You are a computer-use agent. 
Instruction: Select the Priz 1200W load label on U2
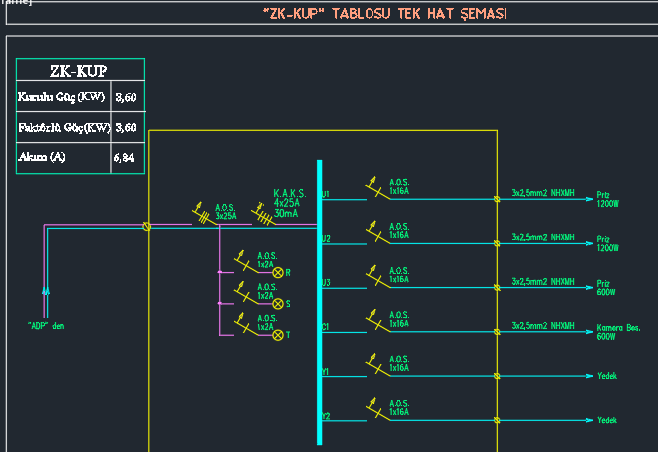click(x=608, y=243)
